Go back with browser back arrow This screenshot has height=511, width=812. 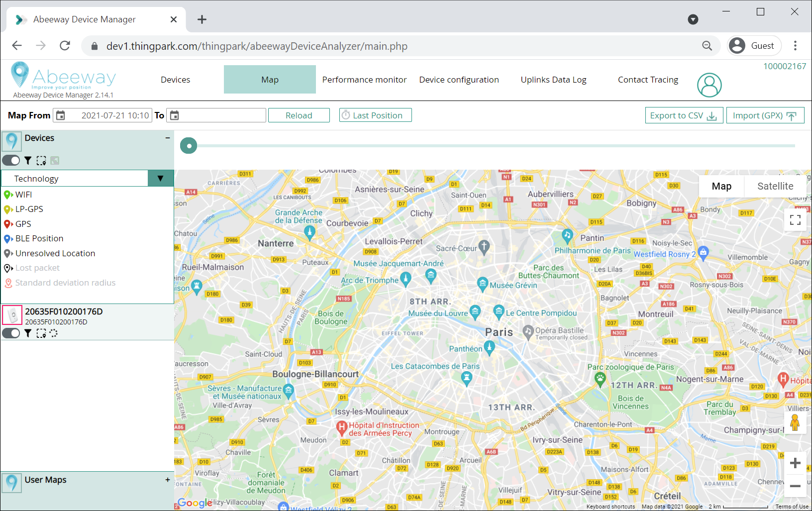click(17, 46)
